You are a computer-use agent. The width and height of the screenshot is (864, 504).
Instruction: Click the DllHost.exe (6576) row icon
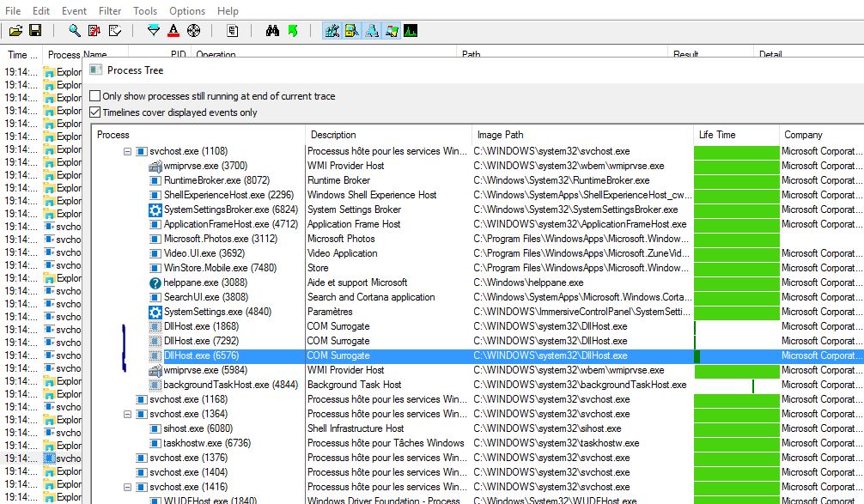point(155,355)
